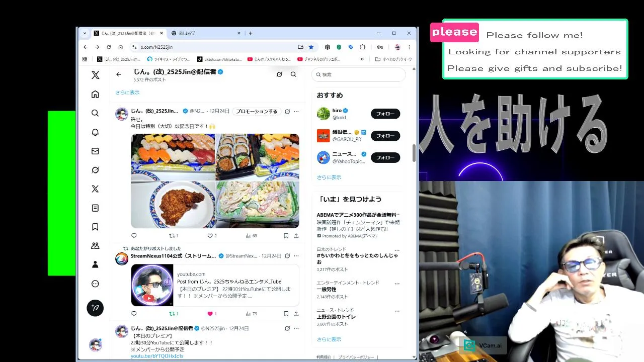Screen dimensions: 644x362
Task: Open the YouTube link card thumbnail
Action: [152, 285]
